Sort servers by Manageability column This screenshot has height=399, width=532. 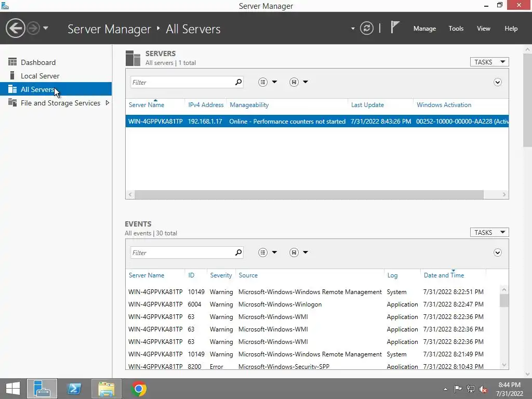click(x=249, y=105)
